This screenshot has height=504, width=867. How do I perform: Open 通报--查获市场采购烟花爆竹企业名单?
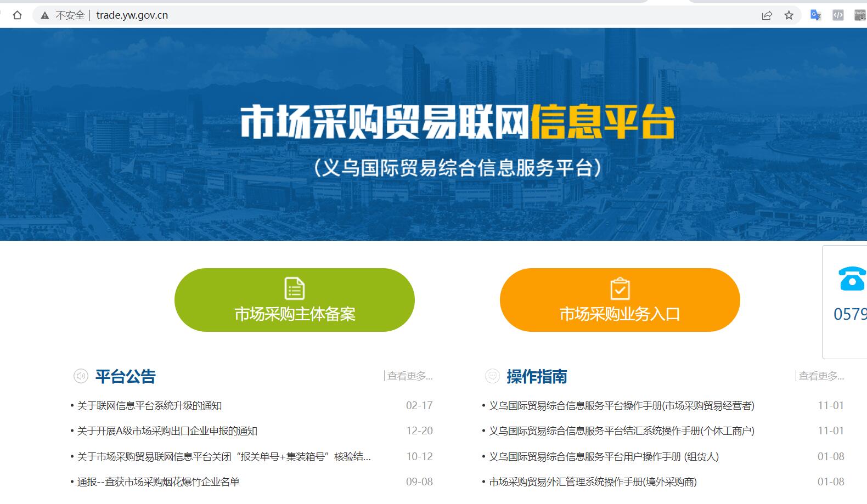(x=158, y=482)
